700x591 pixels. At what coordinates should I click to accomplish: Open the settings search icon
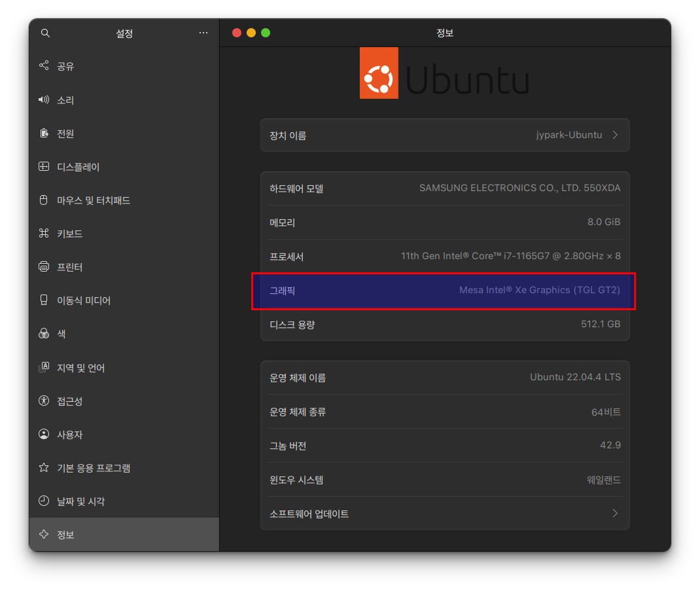45,33
